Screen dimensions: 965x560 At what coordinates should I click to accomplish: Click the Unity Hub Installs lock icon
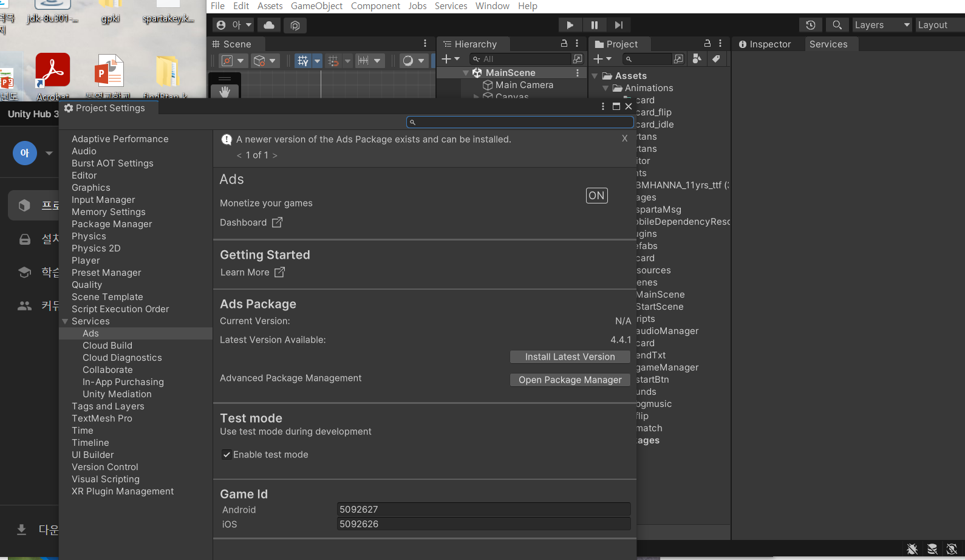tap(25, 239)
